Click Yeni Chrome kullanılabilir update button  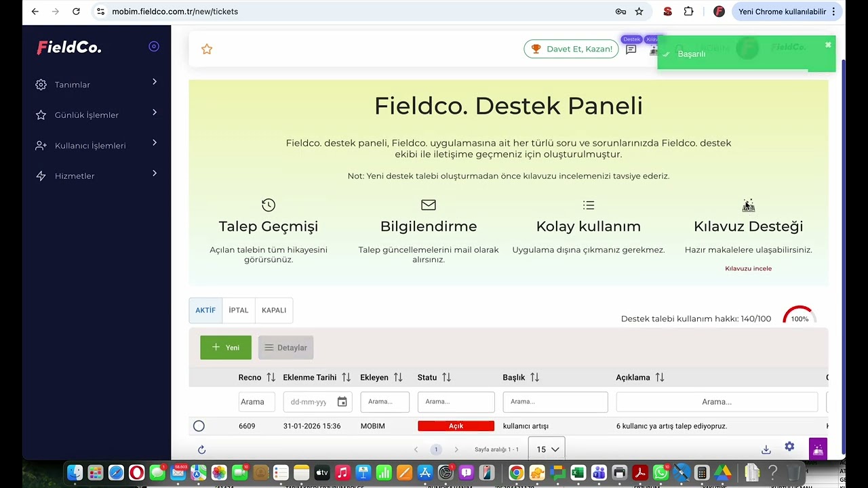click(788, 12)
